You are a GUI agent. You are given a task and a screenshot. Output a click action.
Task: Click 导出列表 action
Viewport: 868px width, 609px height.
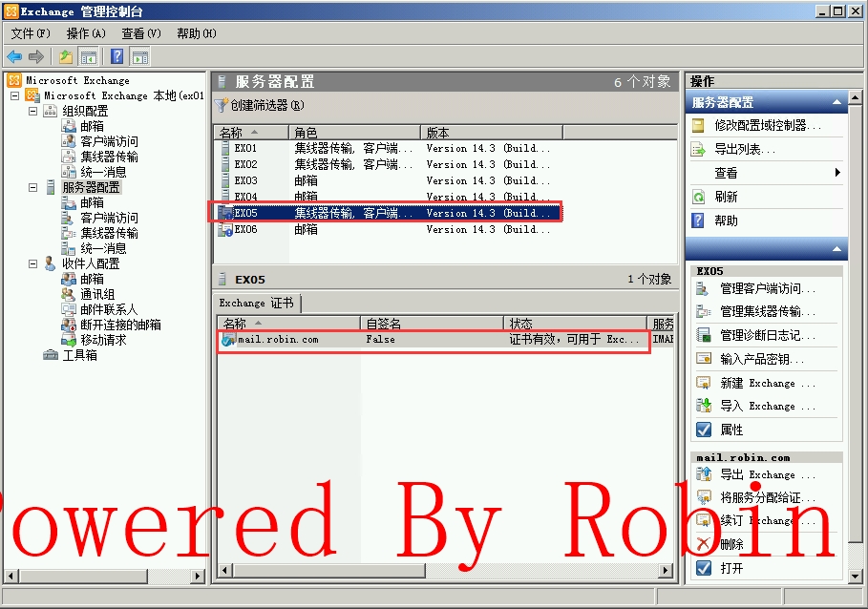pos(745,149)
